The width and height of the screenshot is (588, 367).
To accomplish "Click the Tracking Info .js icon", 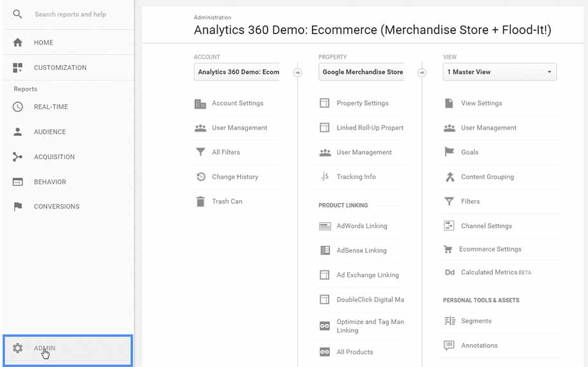I will coord(324,176).
